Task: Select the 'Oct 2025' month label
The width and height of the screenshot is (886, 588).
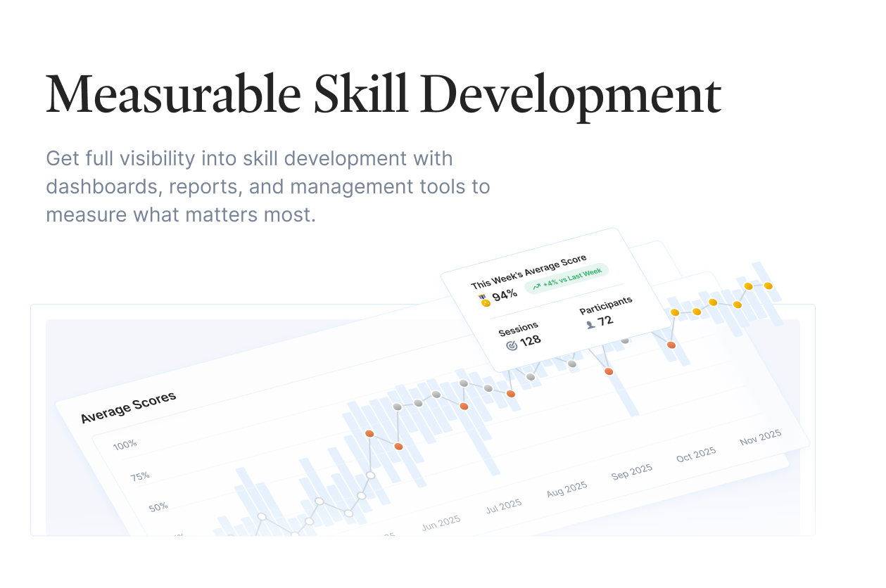Action: tap(696, 454)
